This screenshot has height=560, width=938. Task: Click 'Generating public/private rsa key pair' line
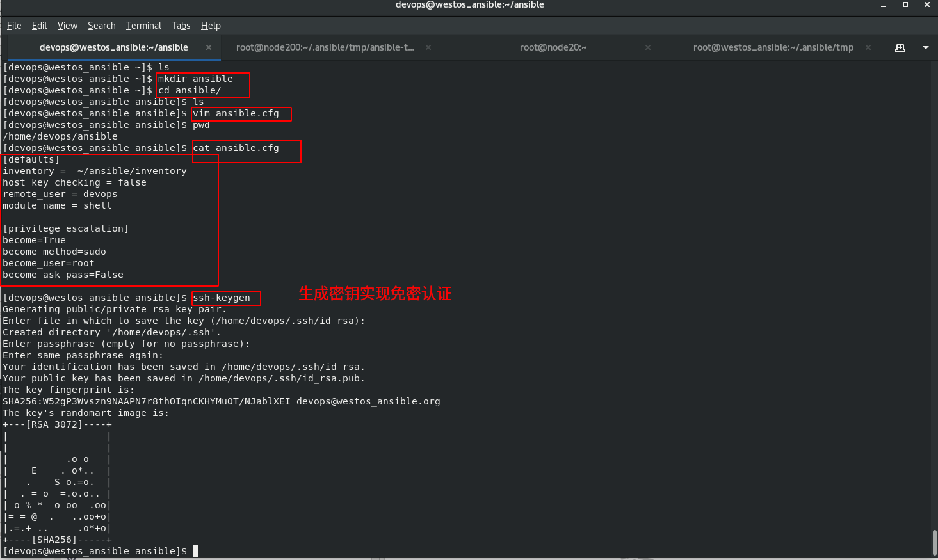(115, 309)
